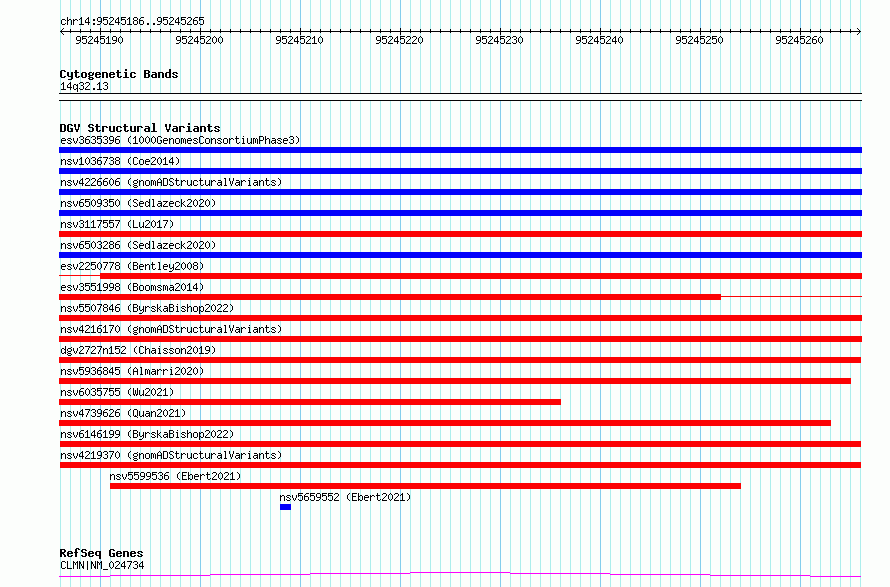Click the red nsv5599536 variant bar
This screenshot has width=890, height=587.
pos(425,486)
